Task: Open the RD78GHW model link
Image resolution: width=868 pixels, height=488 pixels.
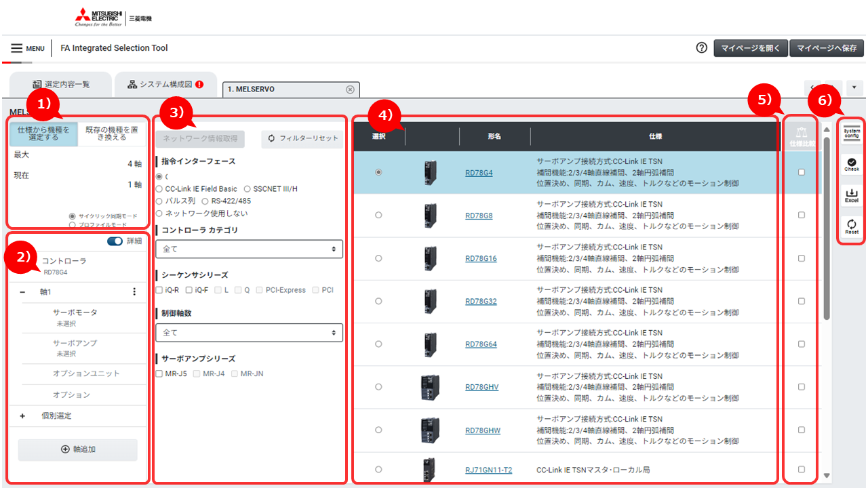Action: pos(483,430)
